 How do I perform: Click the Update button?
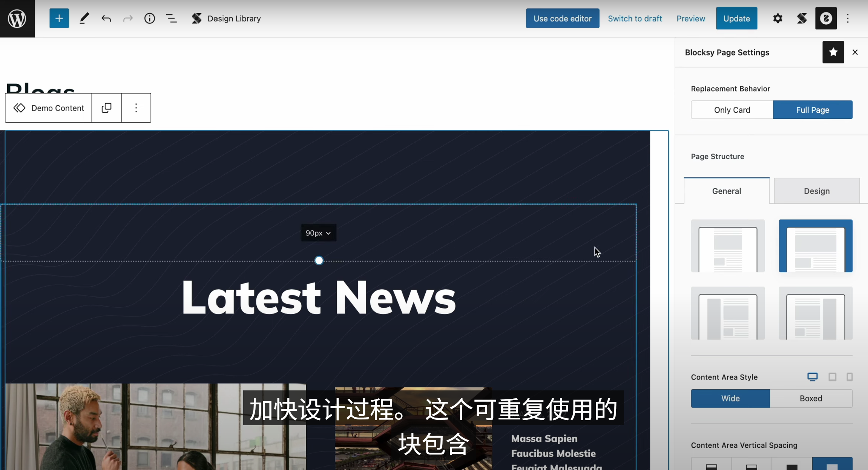[736, 18]
